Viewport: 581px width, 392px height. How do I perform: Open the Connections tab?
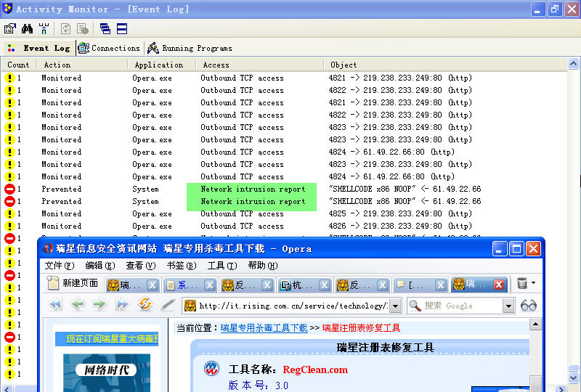pyautogui.click(x=110, y=48)
